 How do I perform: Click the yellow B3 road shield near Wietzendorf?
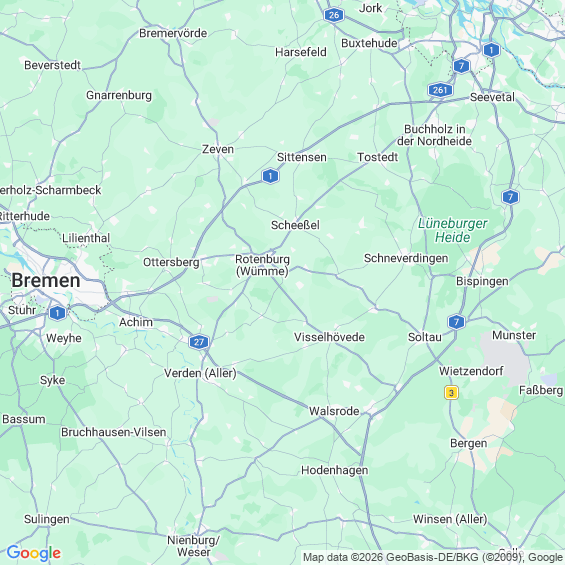click(451, 392)
